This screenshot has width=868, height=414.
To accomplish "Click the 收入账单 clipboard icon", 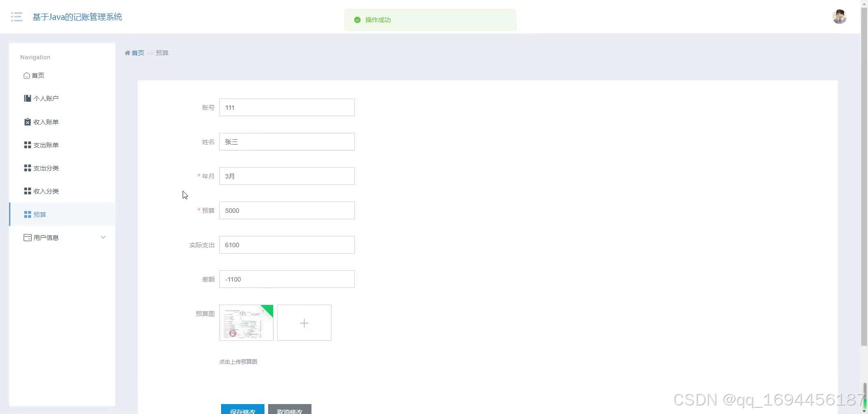I will (28, 122).
